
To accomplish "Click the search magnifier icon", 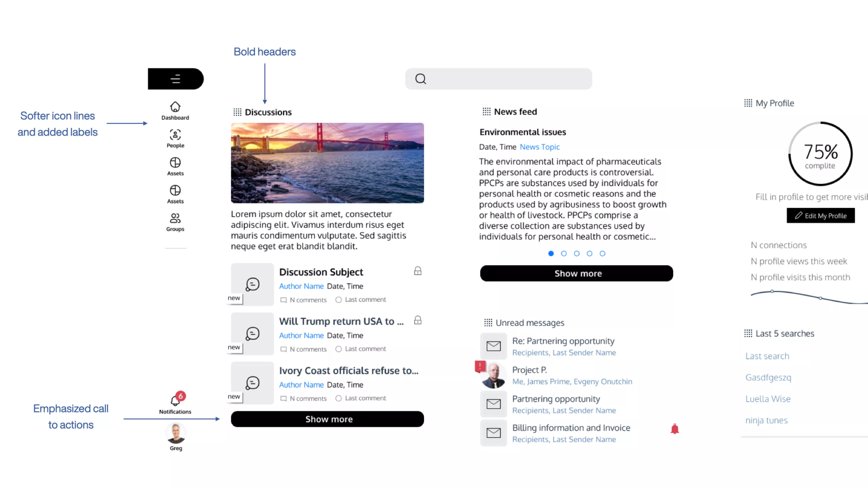I will pyautogui.click(x=420, y=79).
